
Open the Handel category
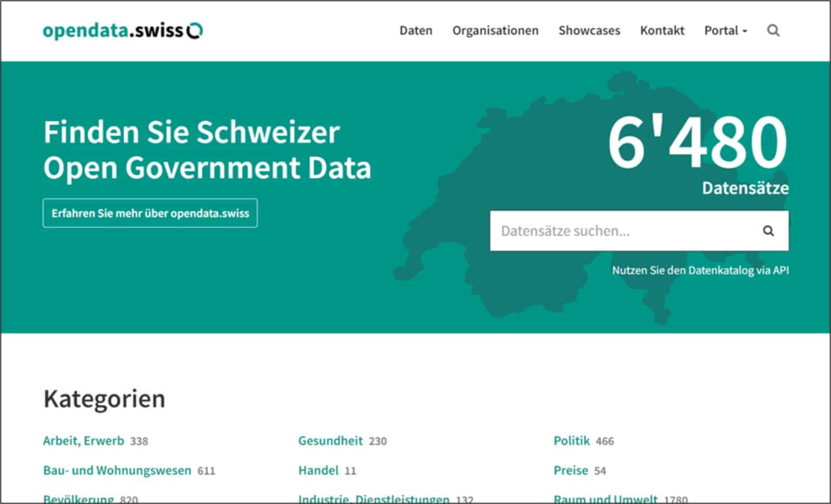[318, 470]
